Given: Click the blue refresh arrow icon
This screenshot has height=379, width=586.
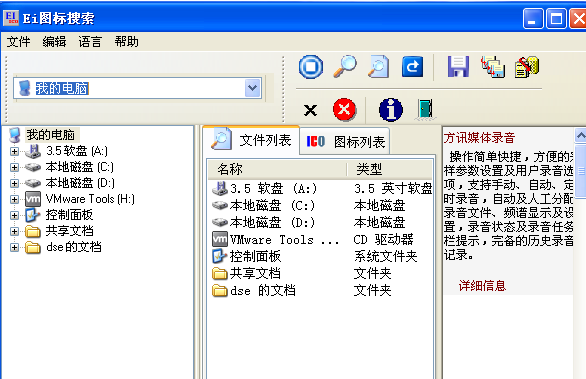Looking at the screenshot, I should point(412,67).
